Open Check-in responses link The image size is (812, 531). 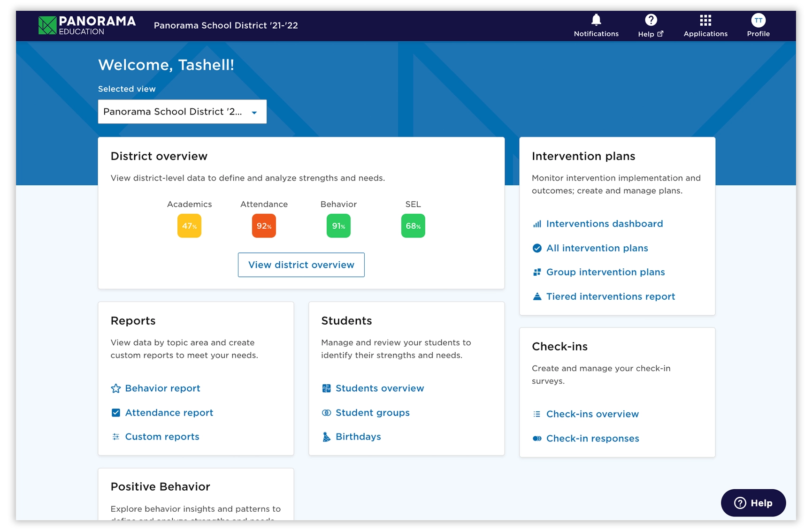[x=593, y=439]
